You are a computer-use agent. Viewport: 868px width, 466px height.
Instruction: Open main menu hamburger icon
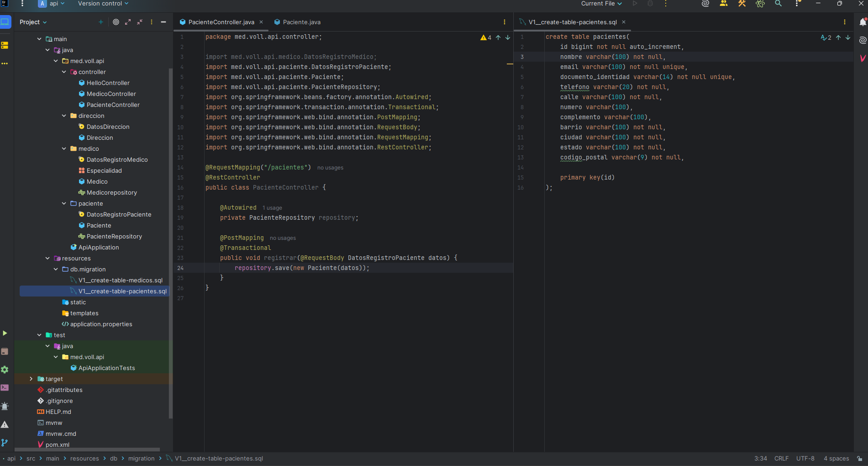(22, 4)
